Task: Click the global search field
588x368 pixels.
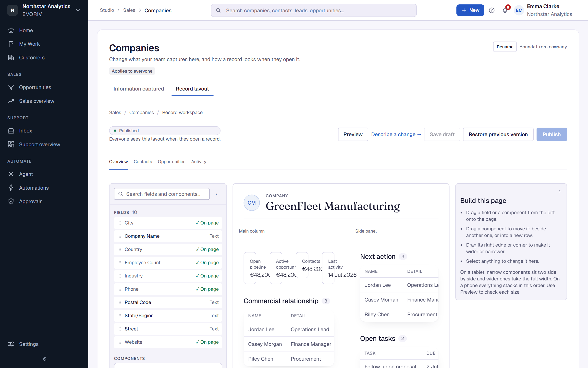Action: point(314,10)
